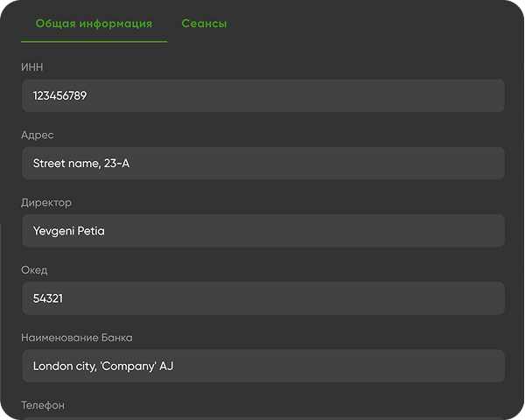Edit the Наименование Банка field
Image resolution: width=525 pixels, height=420 pixels.
point(263,366)
